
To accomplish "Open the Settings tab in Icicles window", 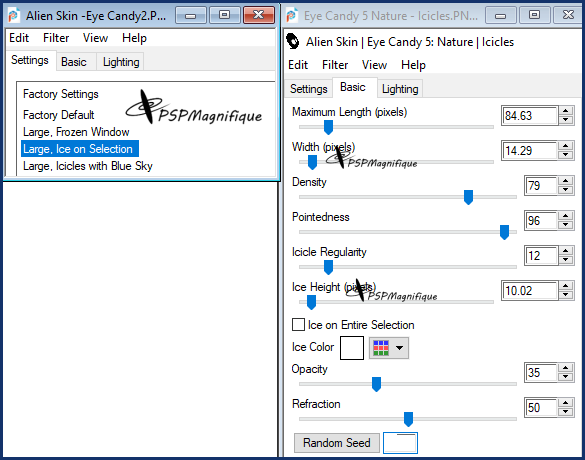I will pyautogui.click(x=309, y=89).
